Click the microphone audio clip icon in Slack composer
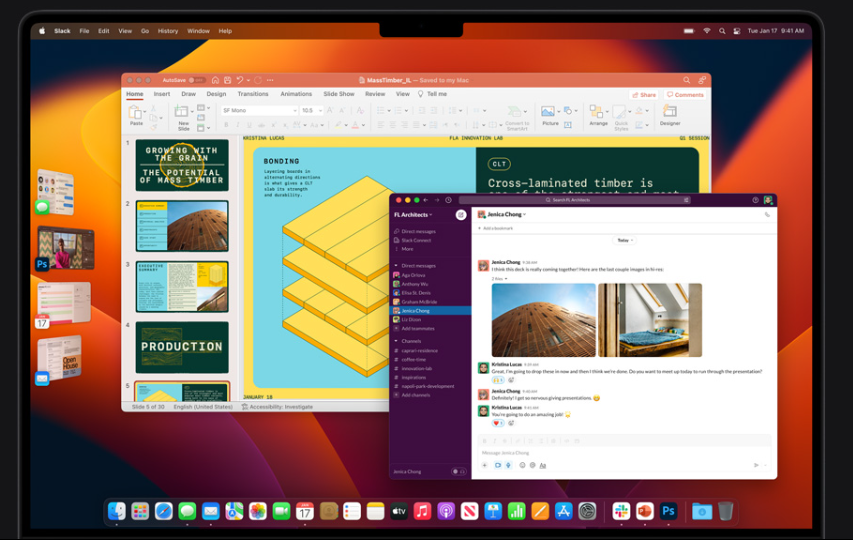The height and width of the screenshot is (540, 853). point(508,465)
